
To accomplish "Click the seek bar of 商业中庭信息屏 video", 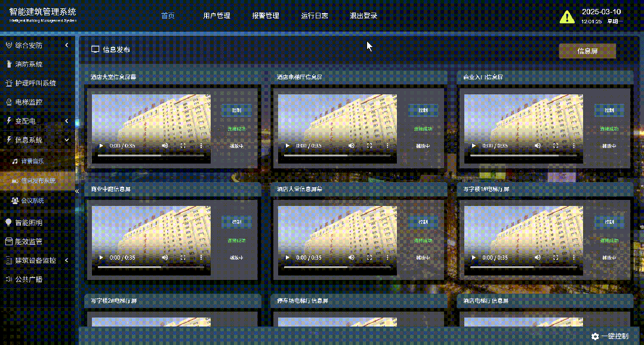I will 151,267.
